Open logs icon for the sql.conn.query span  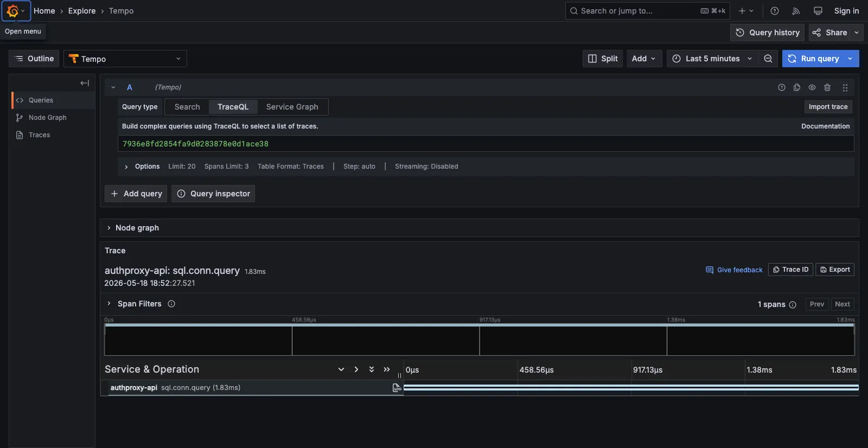397,388
